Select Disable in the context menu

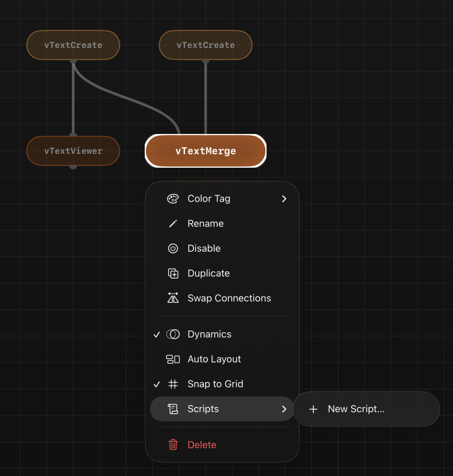[222, 248]
